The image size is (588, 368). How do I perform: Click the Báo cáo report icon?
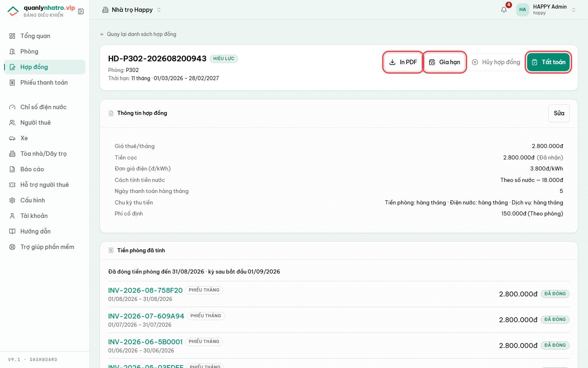12,169
